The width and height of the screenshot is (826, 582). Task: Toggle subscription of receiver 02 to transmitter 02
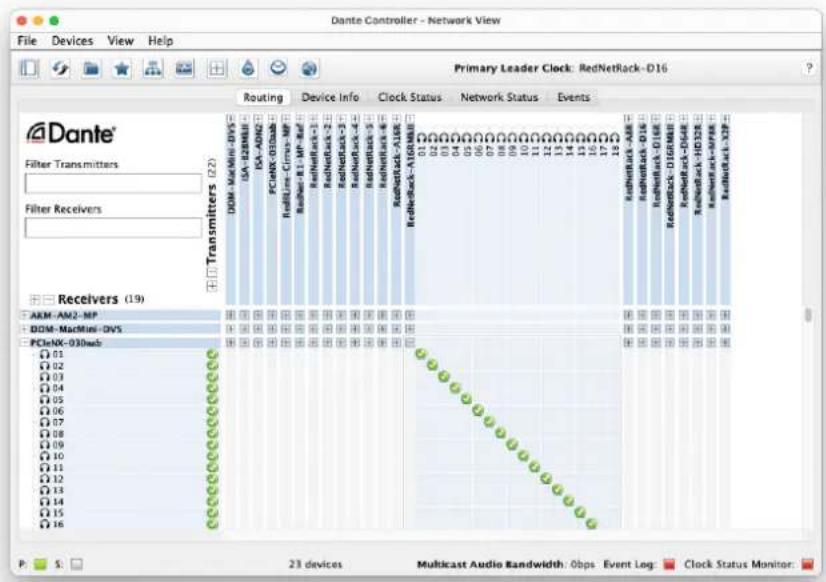pyautogui.click(x=432, y=365)
